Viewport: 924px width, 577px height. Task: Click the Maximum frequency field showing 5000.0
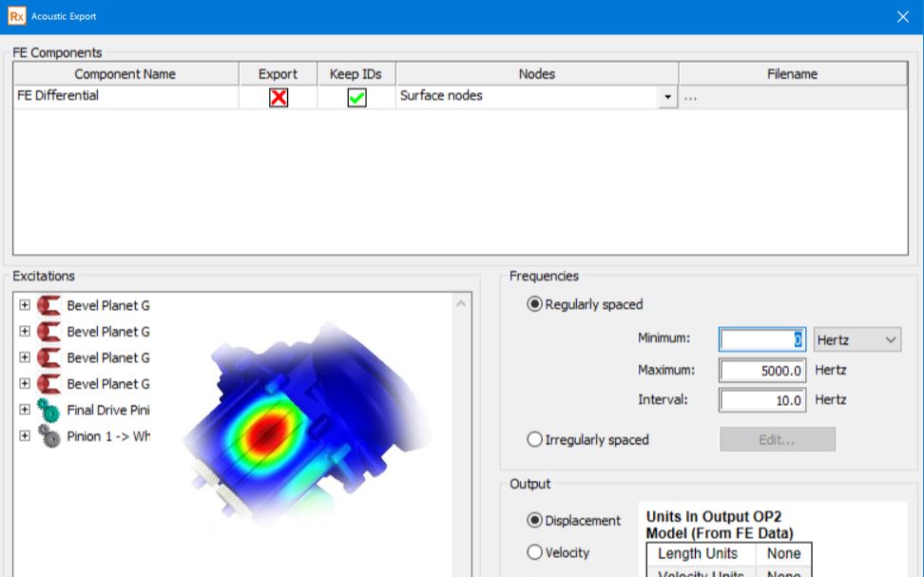point(762,371)
